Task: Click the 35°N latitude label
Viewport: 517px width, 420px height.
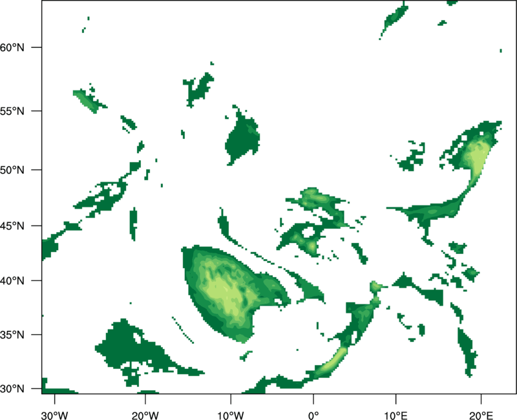Action: [x=12, y=335]
